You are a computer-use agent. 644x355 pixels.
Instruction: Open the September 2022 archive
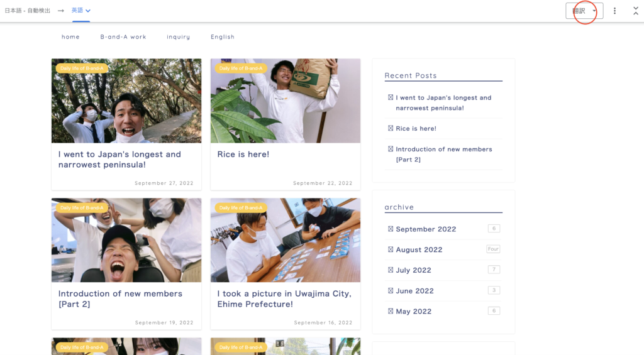[426, 229]
